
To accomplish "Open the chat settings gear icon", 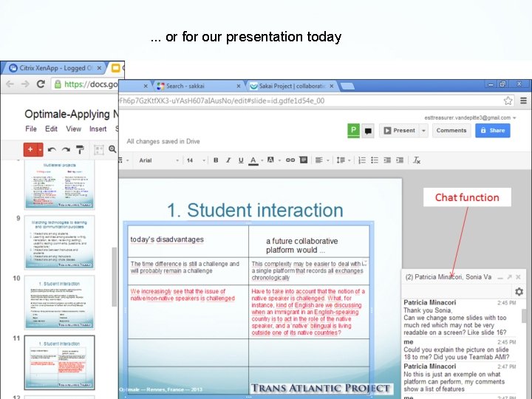I will pos(519,291).
